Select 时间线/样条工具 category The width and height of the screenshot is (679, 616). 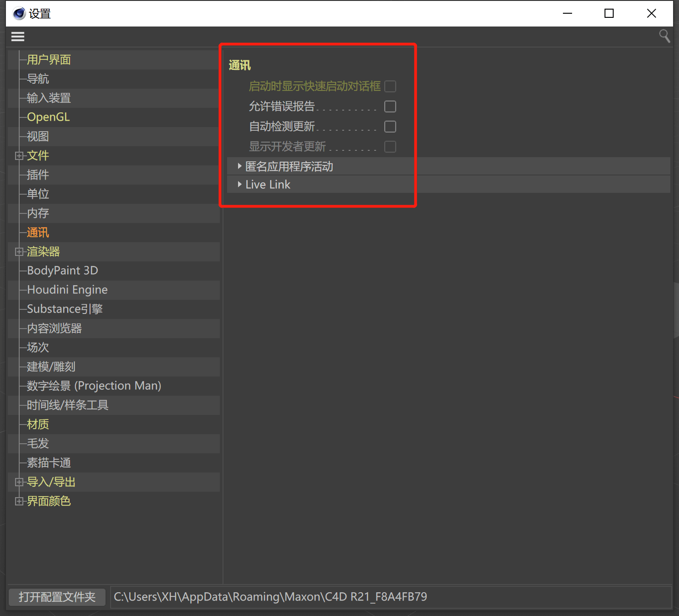(68, 405)
